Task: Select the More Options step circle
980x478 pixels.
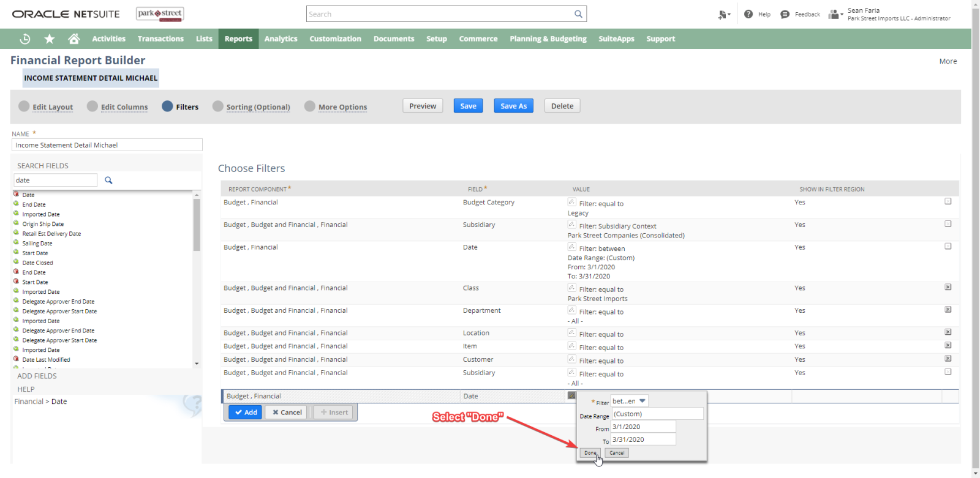Action: (310, 106)
